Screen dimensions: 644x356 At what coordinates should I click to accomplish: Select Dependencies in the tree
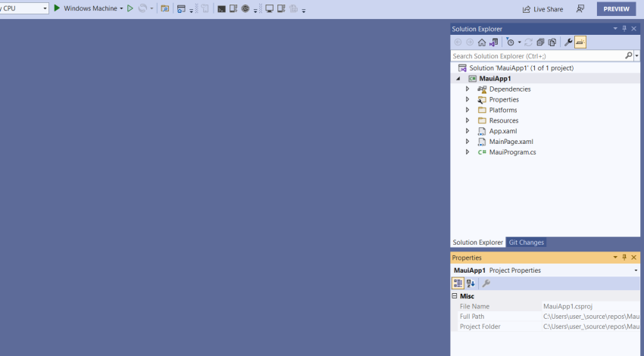(510, 89)
